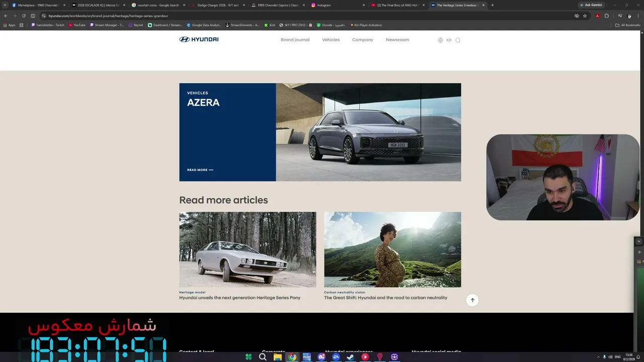Click the ENG input language indicator
The width and height of the screenshot is (644, 362).
[618, 357]
